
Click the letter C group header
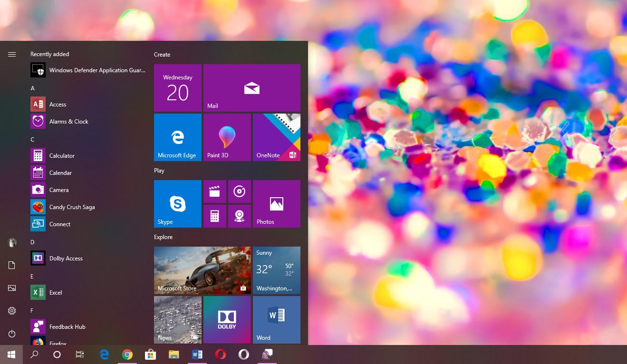click(33, 140)
